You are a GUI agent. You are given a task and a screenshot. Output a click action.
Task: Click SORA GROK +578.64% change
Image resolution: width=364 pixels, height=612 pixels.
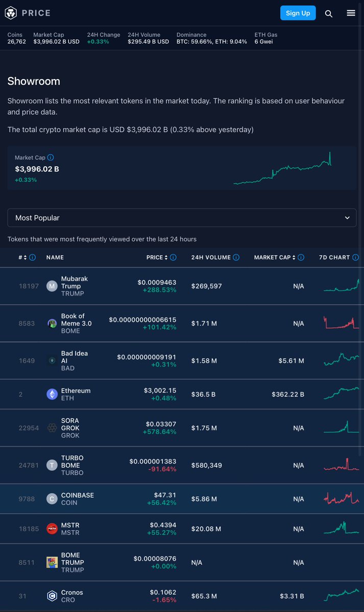click(159, 432)
